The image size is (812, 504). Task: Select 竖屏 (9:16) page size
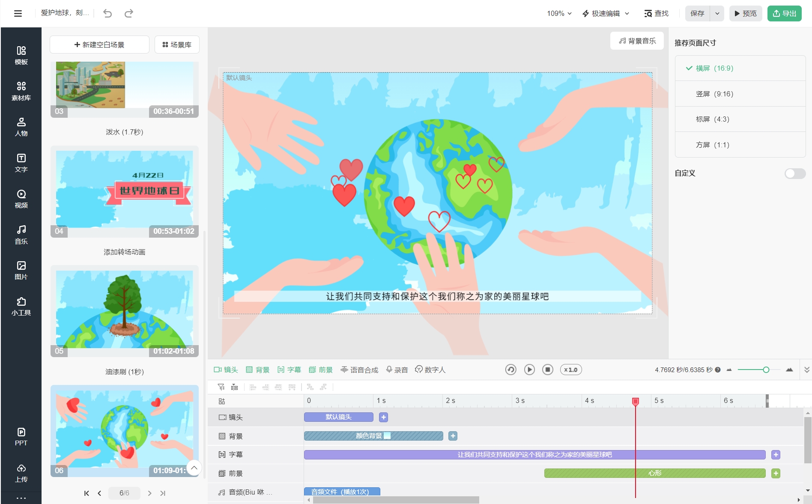740,94
